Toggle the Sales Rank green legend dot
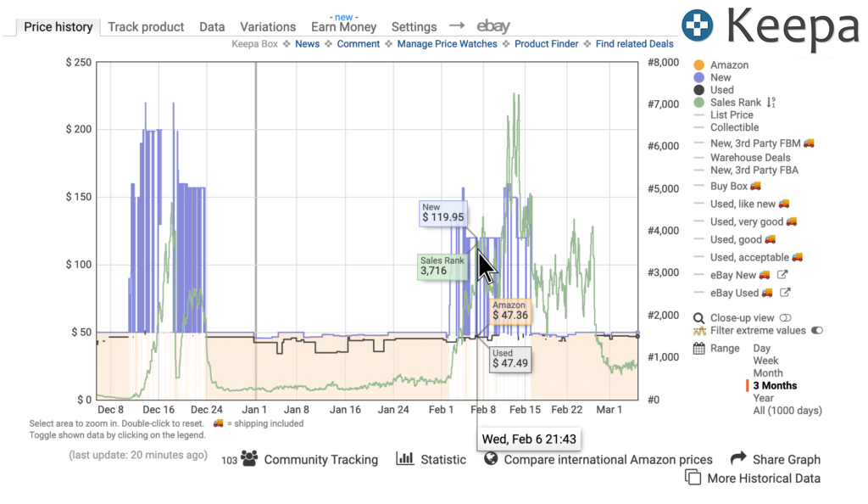 (699, 103)
